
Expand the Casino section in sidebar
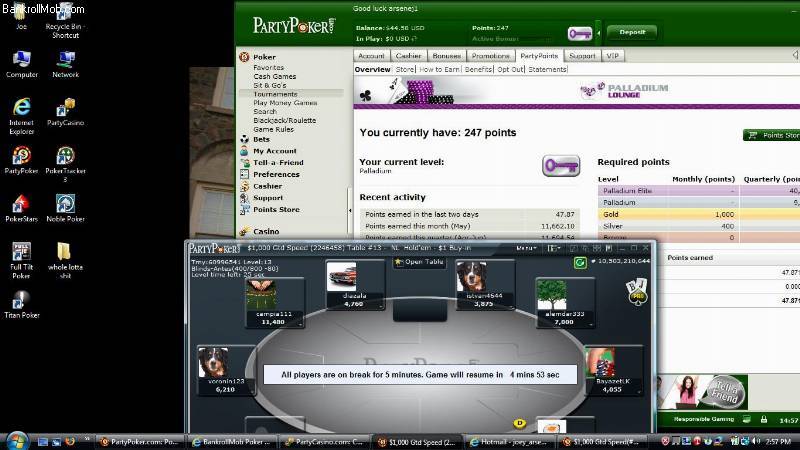[266, 231]
